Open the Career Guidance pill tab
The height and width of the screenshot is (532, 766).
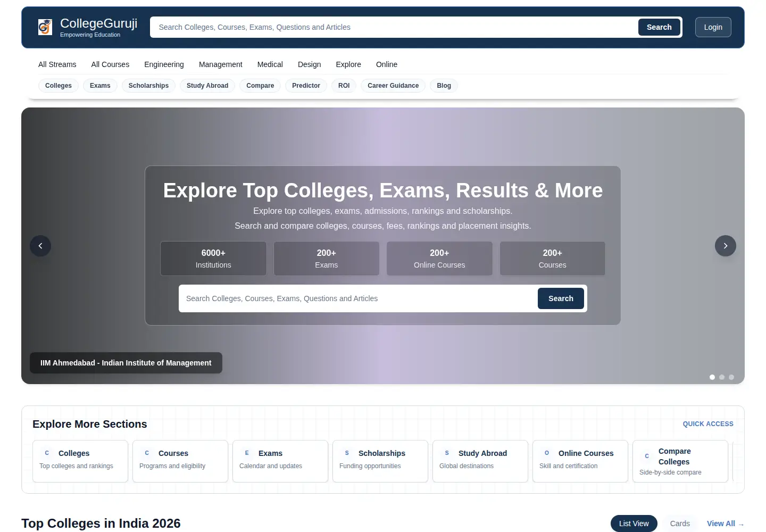(393, 86)
